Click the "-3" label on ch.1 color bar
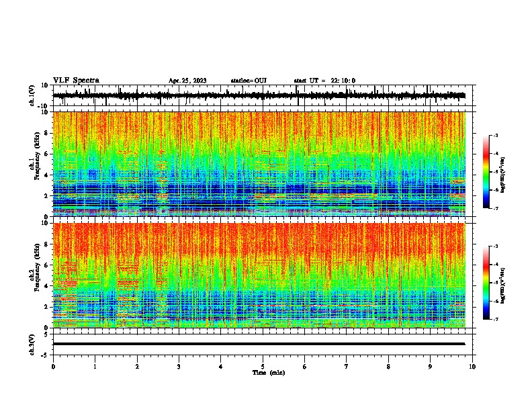The height and width of the screenshot is (411, 532). pyautogui.click(x=496, y=135)
